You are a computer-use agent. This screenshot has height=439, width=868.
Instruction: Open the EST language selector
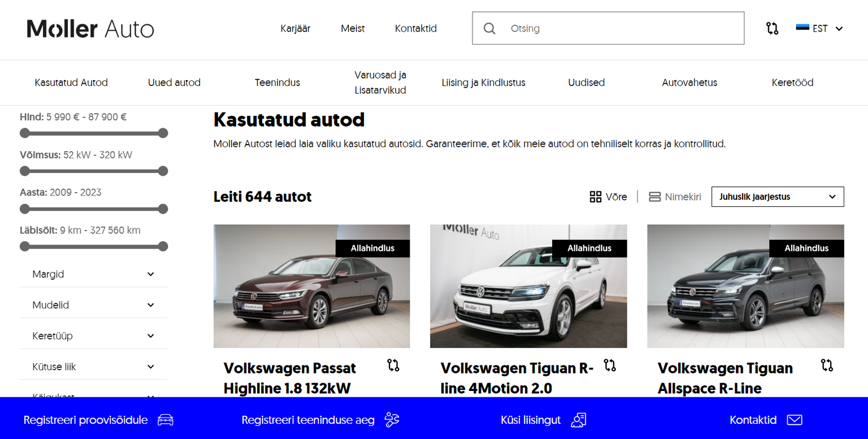tap(819, 28)
